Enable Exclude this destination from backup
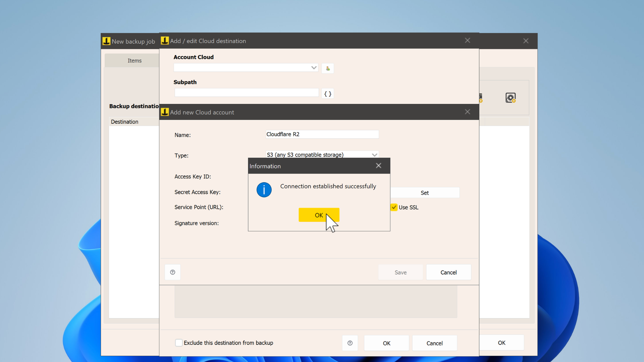Screen dimensions: 644x362 click(179, 343)
